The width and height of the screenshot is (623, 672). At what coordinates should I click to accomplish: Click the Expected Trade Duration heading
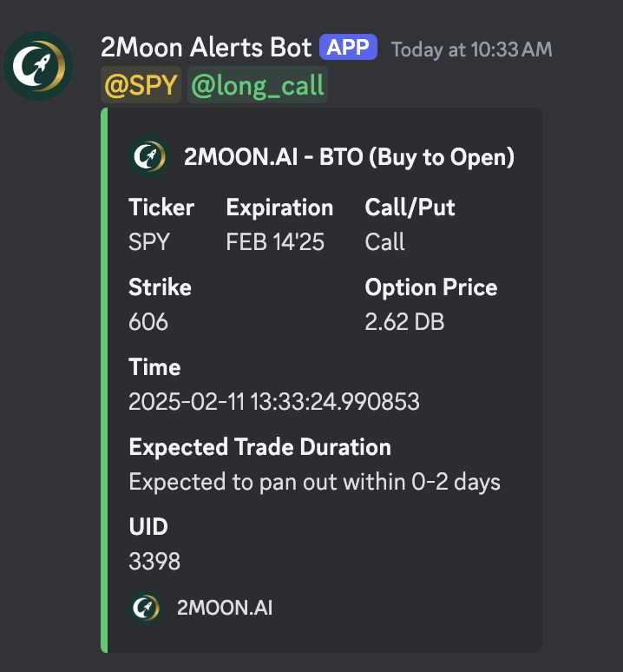[259, 447]
